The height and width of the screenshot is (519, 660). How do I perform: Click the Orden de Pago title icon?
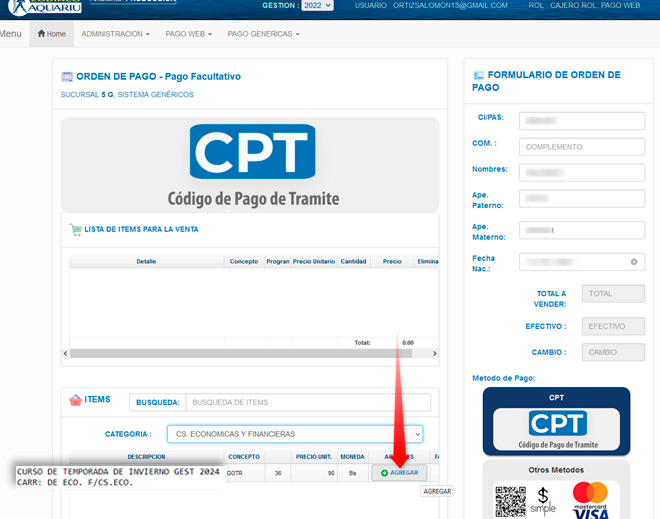[67, 77]
